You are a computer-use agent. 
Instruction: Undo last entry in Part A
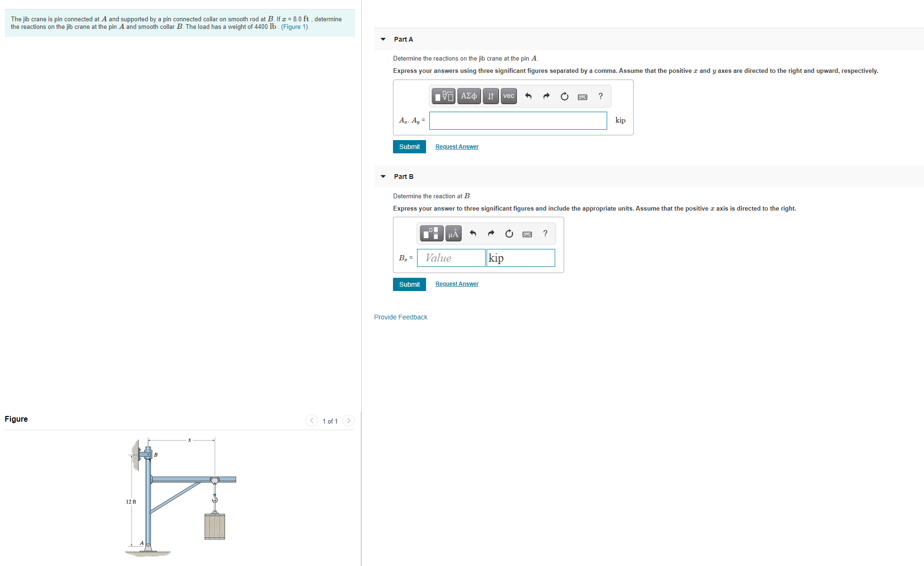click(x=528, y=96)
